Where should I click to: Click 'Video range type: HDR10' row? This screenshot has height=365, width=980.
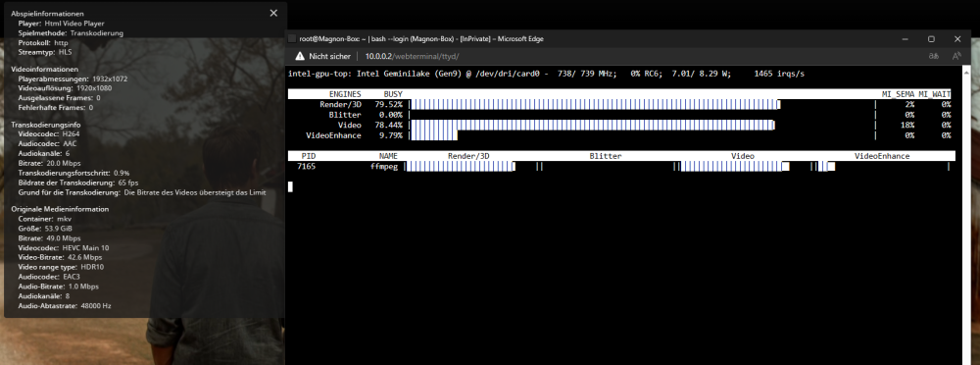tap(60, 267)
